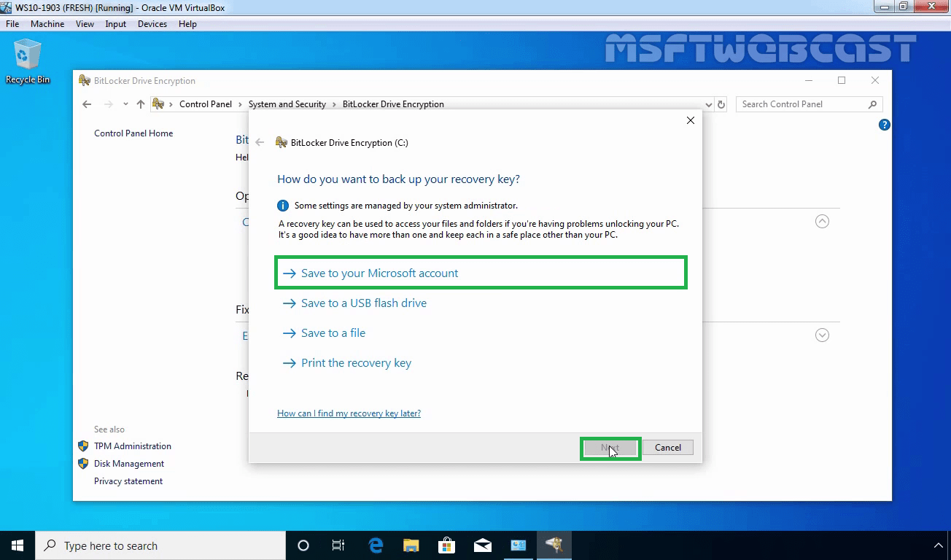The width and height of the screenshot is (951, 560).
Task: Open the Devices menu
Action: coord(152,23)
